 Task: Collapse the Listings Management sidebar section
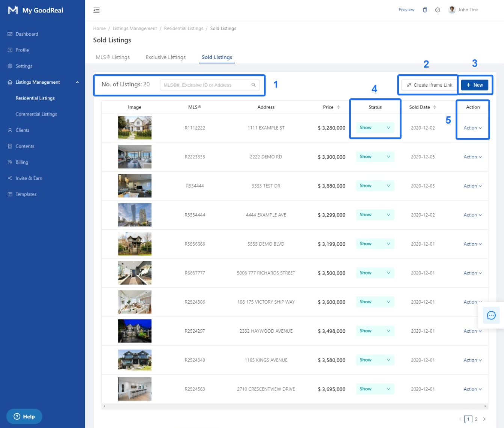(77, 82)
